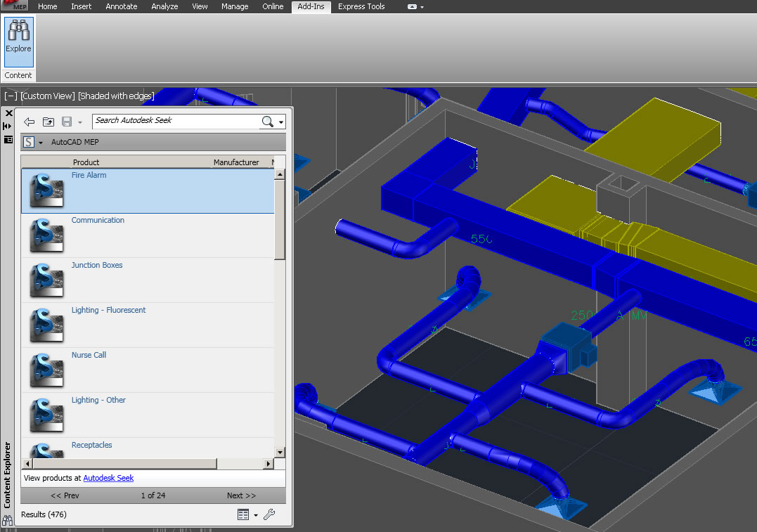The image size is (757, 532).
Task: Open the Manage ribbon tab
Action: coord(235,6)
